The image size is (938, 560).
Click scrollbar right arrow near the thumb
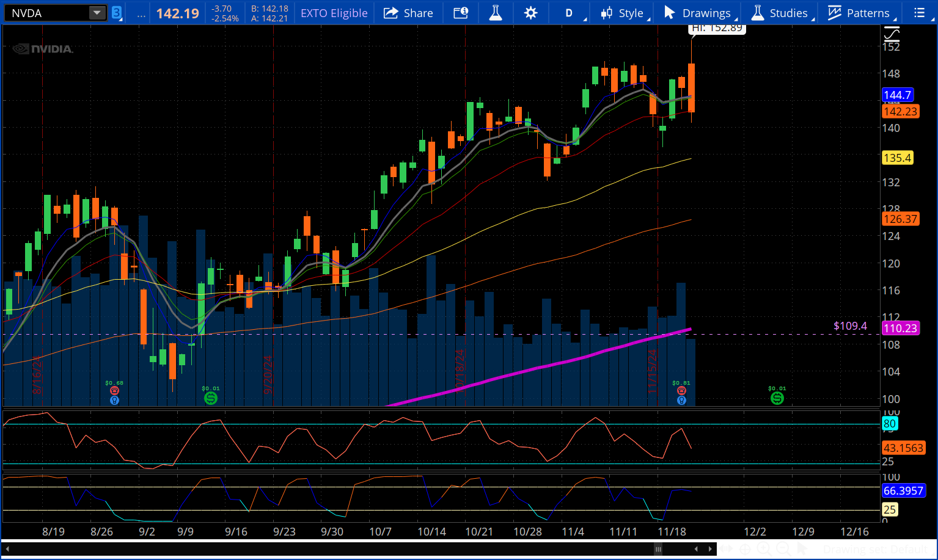pyautogui.click(x=709, y=549)
